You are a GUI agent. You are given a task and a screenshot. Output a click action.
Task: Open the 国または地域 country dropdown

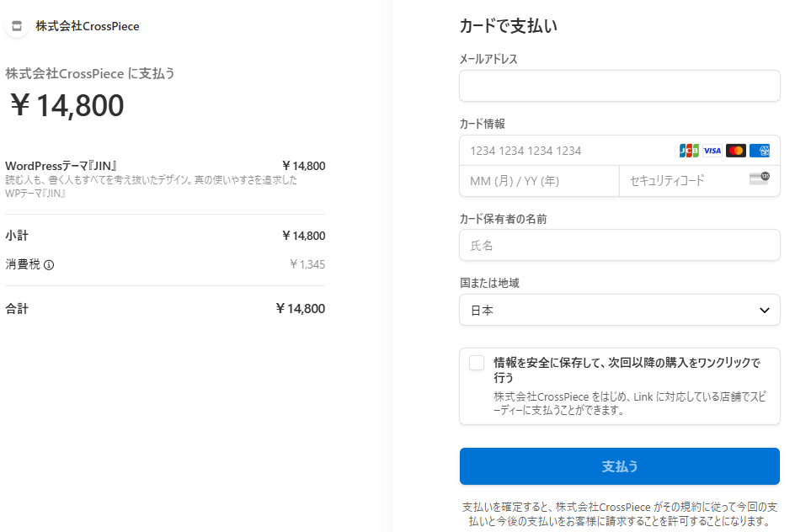click(620, 310)
